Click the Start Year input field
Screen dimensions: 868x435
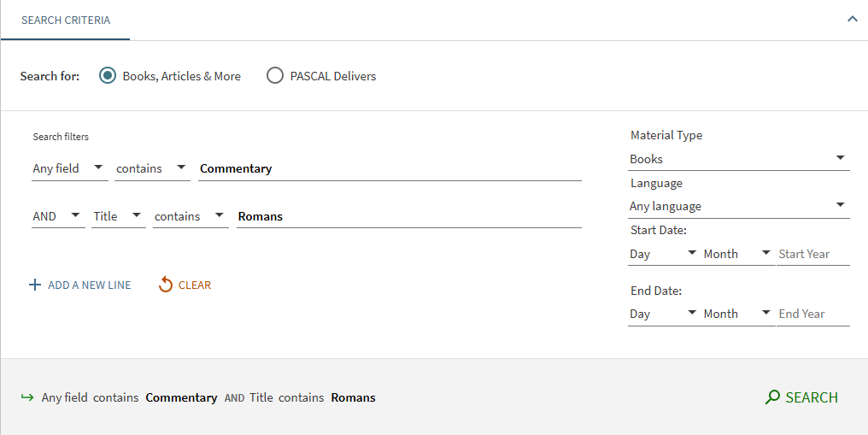pos(812,254)
